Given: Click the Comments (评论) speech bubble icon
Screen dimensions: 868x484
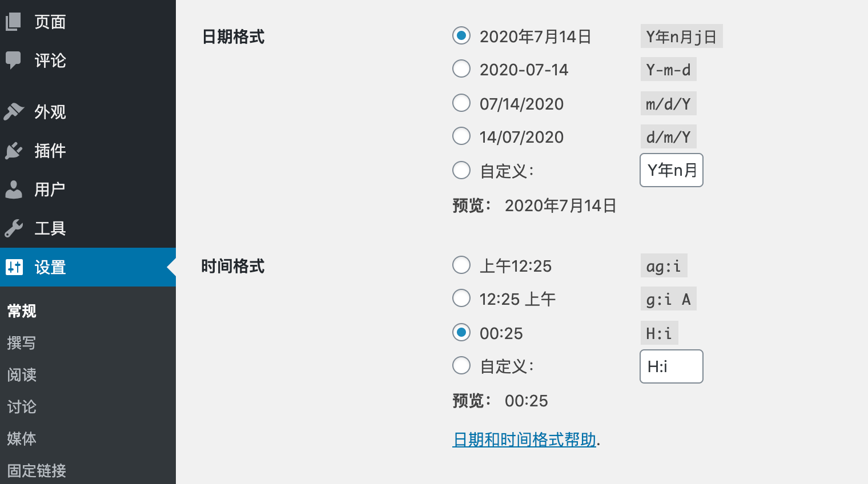Looking at the screenshot, I should click(14, 60).
